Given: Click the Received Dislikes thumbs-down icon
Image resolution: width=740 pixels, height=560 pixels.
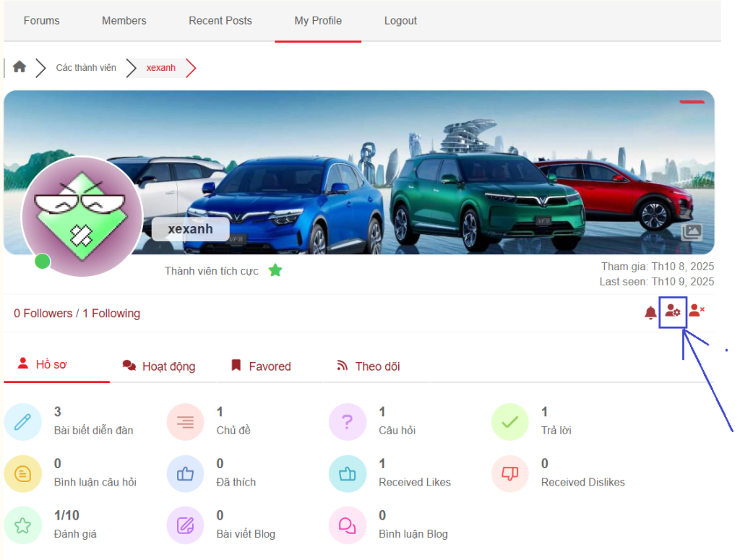Looking at the screenshot, I should (x=510, y=474).
